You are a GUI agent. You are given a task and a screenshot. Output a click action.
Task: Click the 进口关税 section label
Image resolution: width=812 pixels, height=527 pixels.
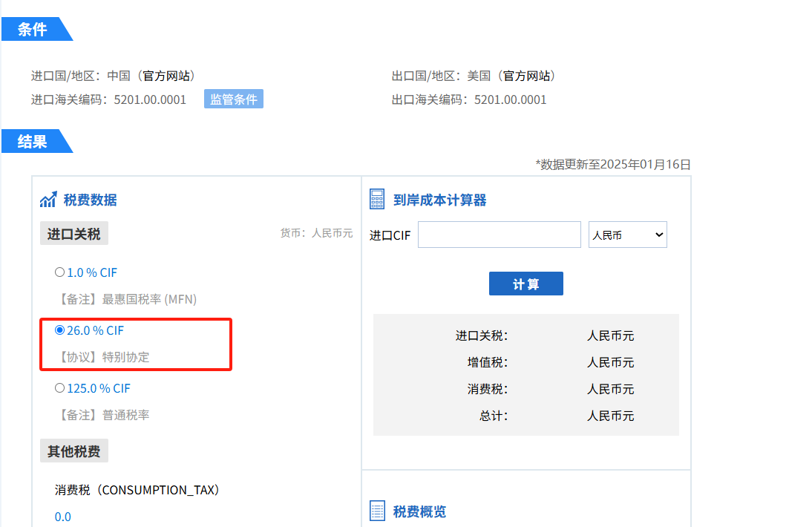tap(73, 235)
